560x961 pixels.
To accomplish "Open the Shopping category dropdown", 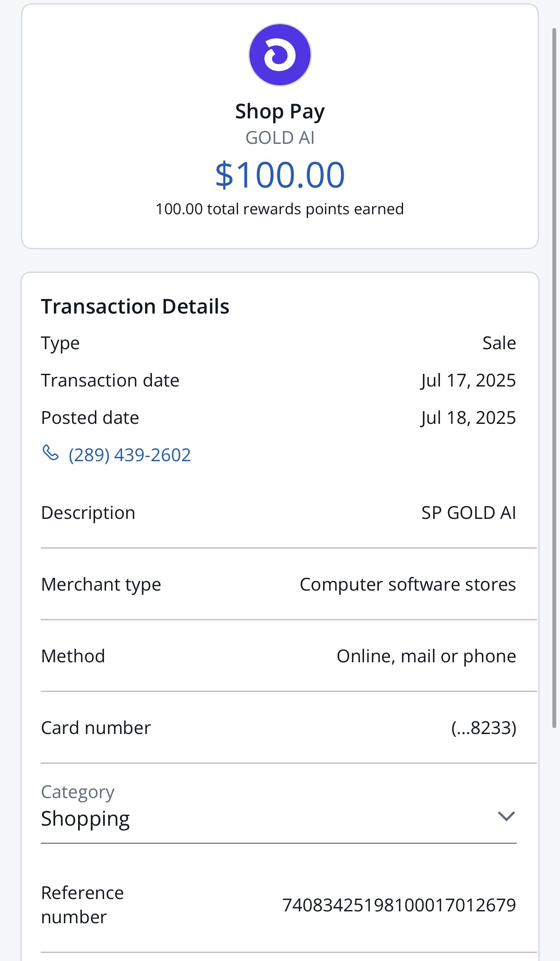I will [x=86, y=818].
